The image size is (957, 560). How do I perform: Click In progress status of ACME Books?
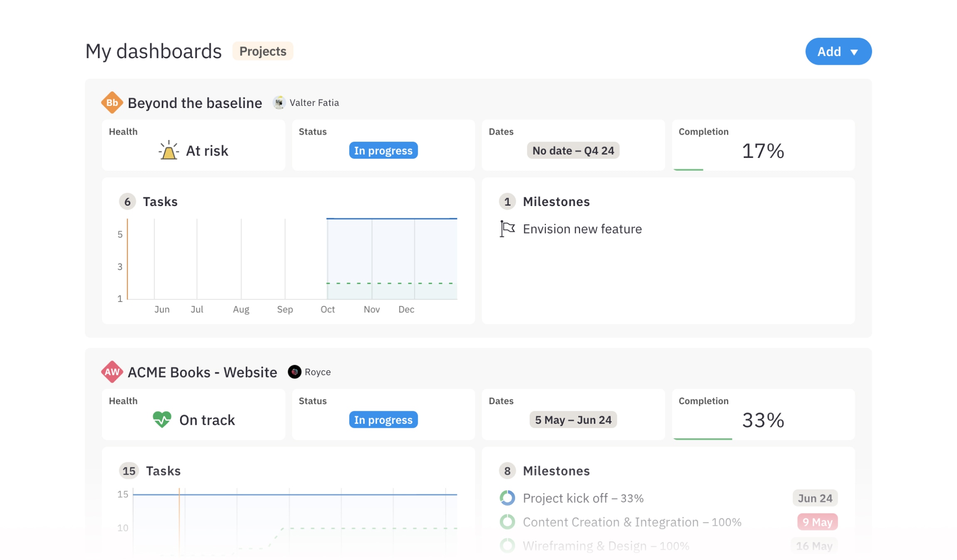click(383, 420)
